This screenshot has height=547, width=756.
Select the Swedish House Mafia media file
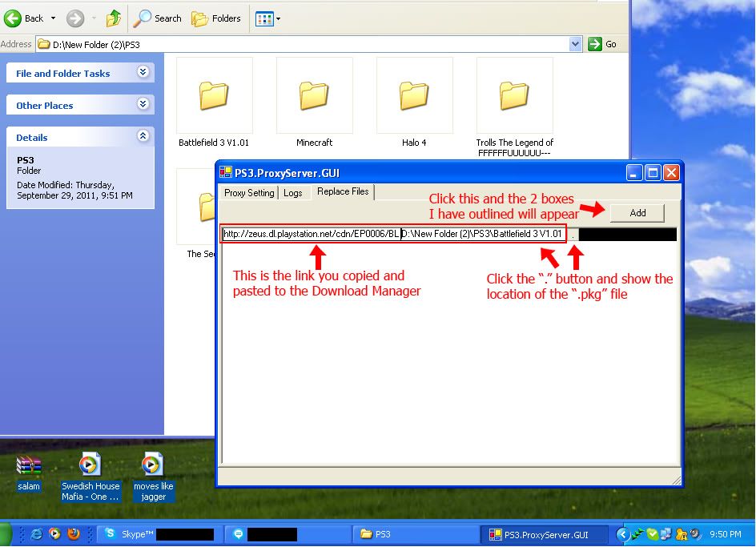(90, 477)
